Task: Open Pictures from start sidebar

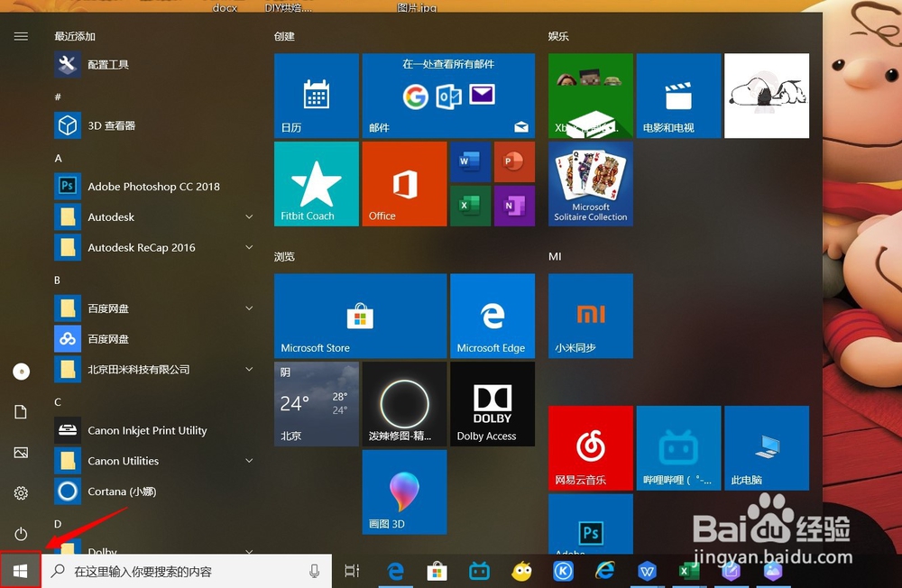Action: point(21,453)
